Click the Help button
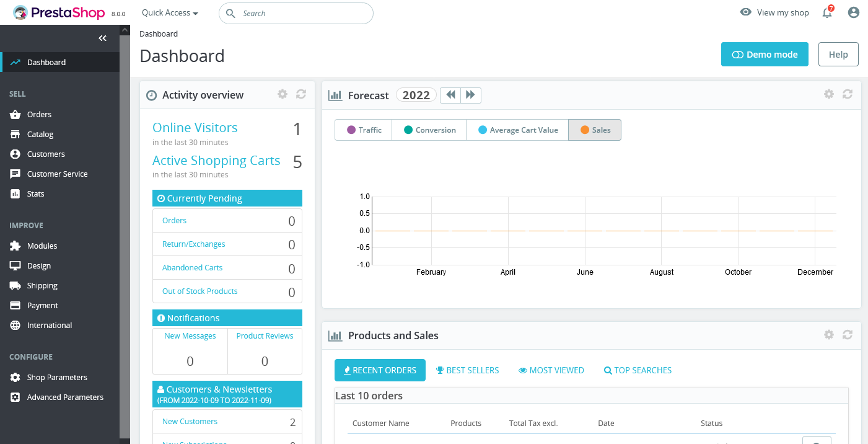The width and height of the screenshot is (868, 444). pos(838,55)
